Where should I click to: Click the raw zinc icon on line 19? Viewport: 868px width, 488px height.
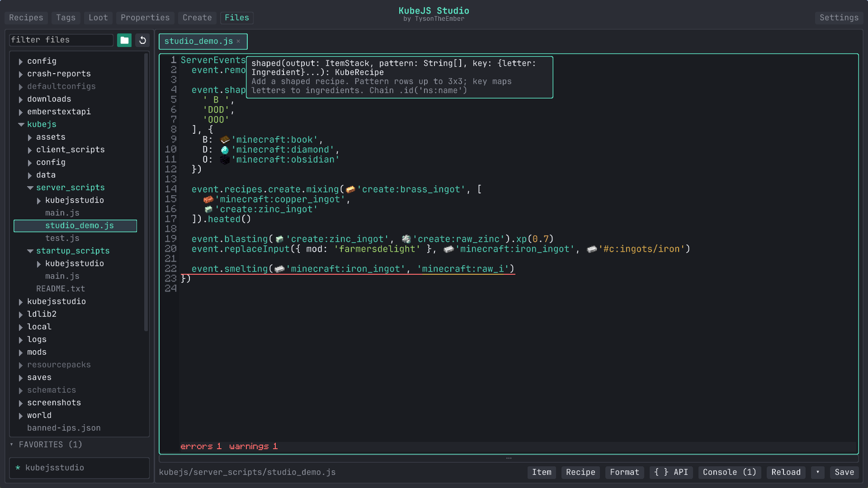point(406,239)
